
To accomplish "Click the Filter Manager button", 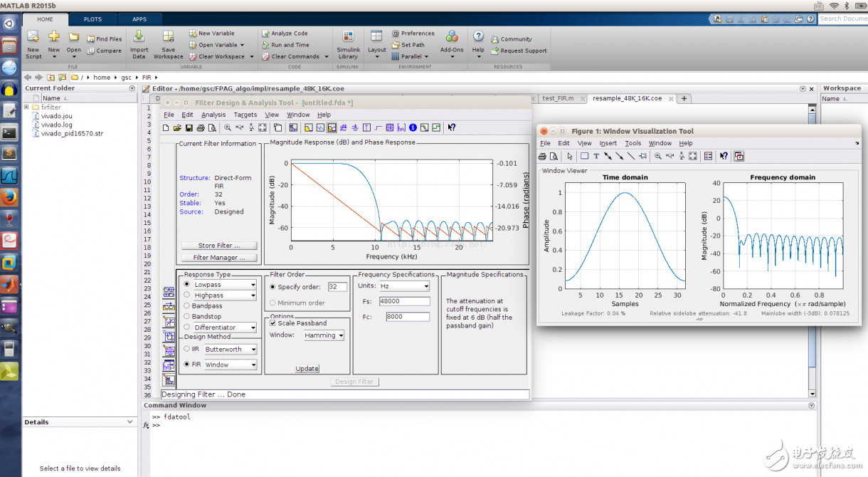I will 218,258.
